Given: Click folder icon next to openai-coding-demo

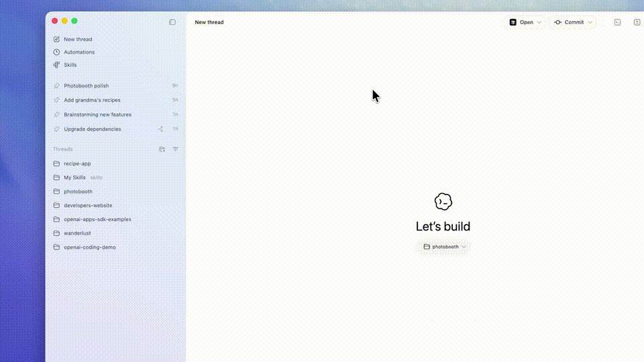Looking at the screenshot, I should (56, 247).
